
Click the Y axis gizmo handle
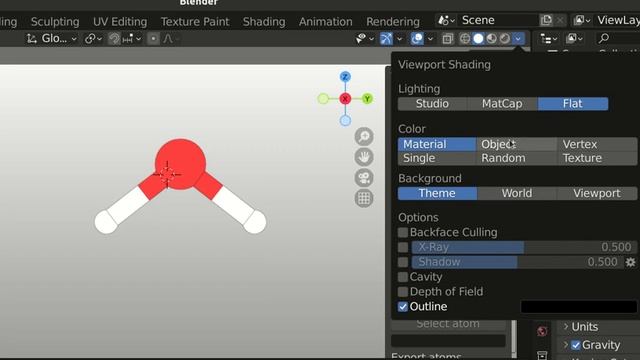point(367,99)
